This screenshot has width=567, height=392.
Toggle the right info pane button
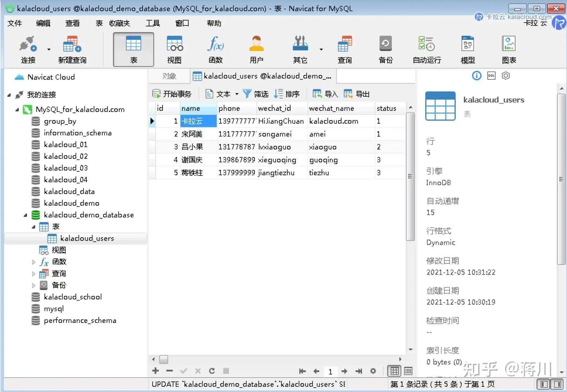click(x=558, y=384)
